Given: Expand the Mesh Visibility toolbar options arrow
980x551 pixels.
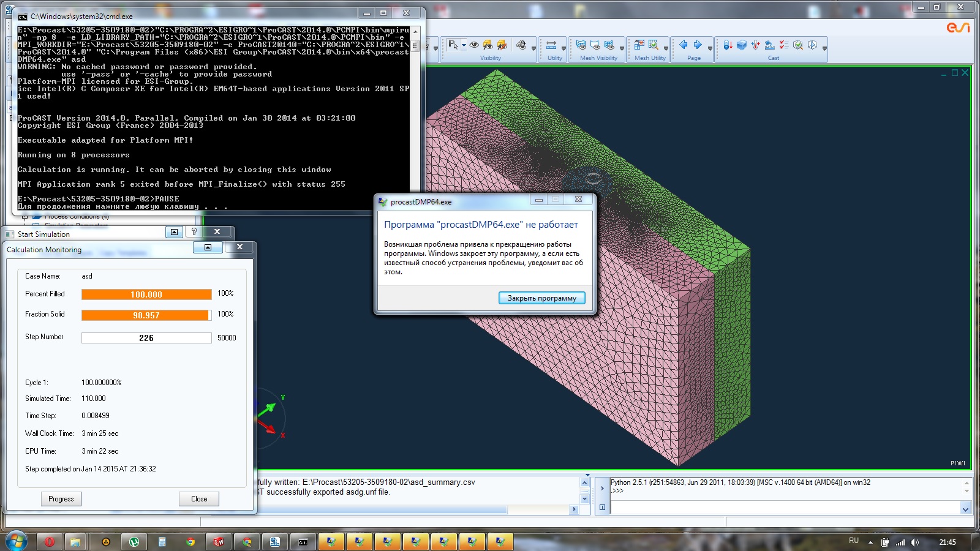Looking at the screenshot, I should pos(622,48).
